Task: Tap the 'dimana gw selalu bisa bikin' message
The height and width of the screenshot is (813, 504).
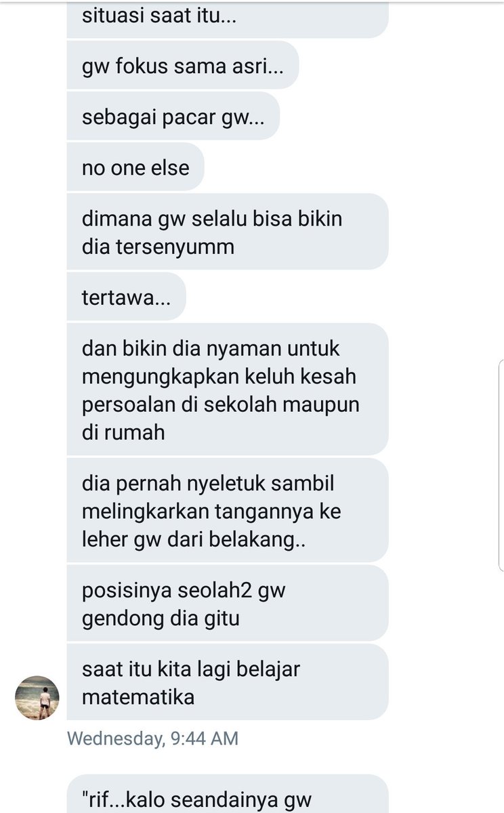Action: (x=228, y=231)
